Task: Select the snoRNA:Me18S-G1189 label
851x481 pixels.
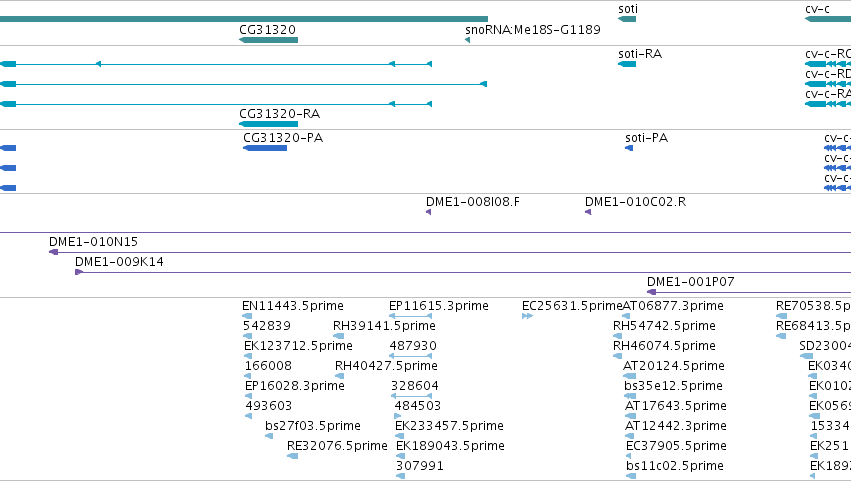Action: [532, 30]
